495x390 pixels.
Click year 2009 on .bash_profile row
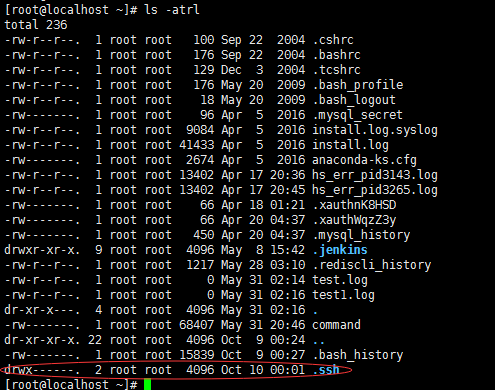pyautogui.click(x=291, y=85)
